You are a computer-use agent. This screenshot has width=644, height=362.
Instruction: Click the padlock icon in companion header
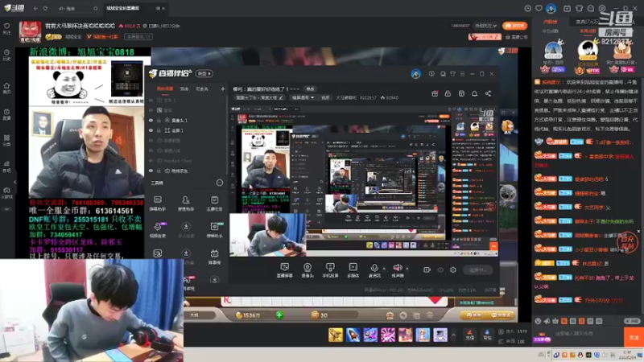point(448,93)
